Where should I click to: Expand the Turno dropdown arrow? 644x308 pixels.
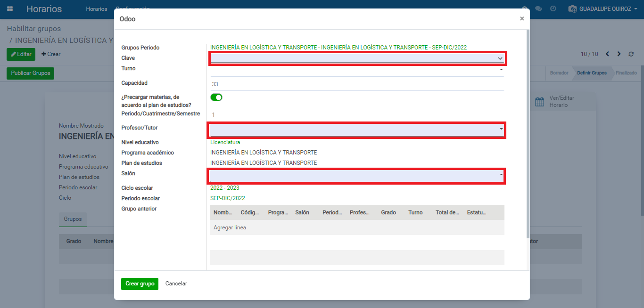[501, 70]
